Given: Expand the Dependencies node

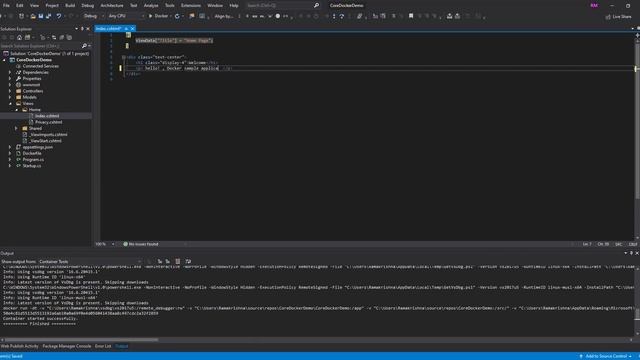Looking at the screenshot, I should [x=10, y=72].
